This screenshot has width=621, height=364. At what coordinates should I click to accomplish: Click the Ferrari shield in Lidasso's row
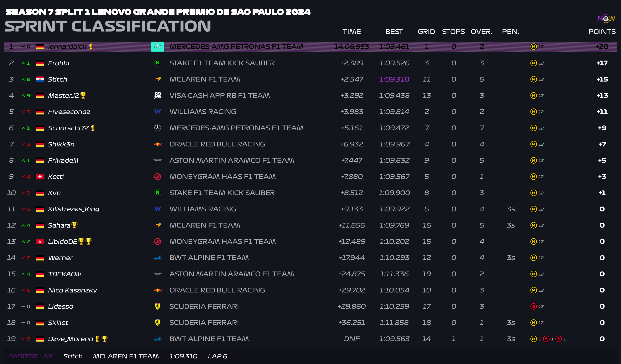click(157, 306)
